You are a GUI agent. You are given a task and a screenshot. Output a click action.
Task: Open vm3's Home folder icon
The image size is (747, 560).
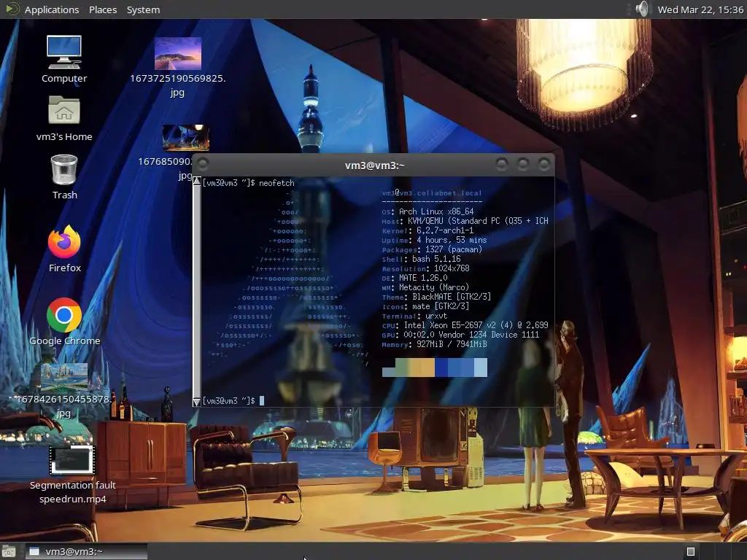[x=64, y=118]
